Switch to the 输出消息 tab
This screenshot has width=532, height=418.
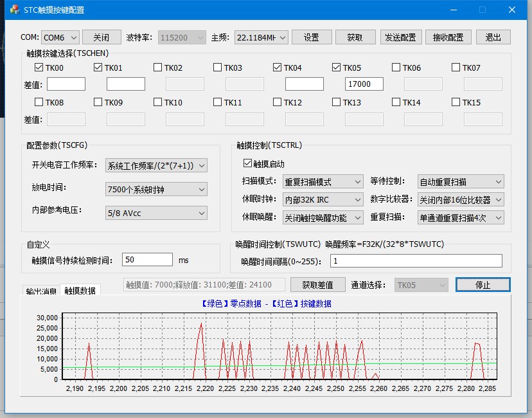[41, 291]
